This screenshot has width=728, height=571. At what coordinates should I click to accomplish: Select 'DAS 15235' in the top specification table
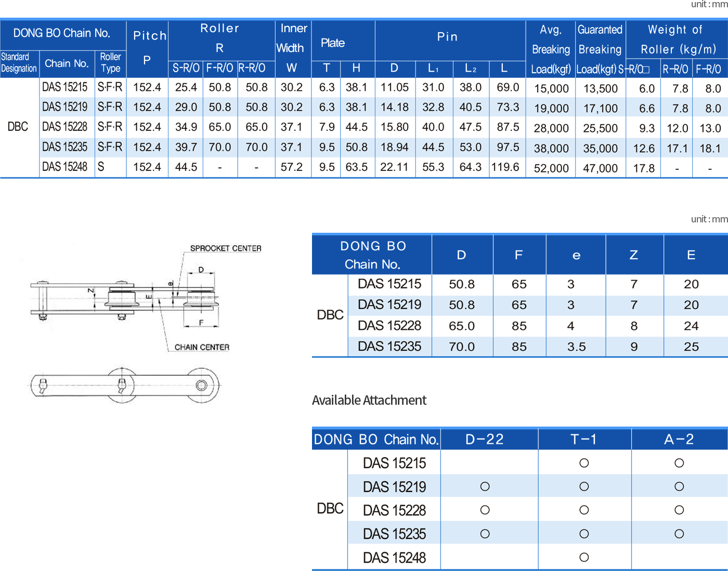(65, 147)
